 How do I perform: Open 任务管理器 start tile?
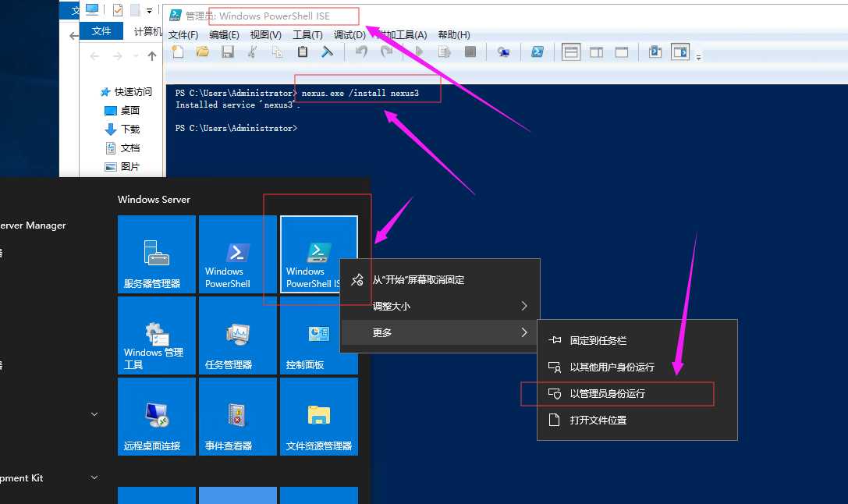point(238,335)
